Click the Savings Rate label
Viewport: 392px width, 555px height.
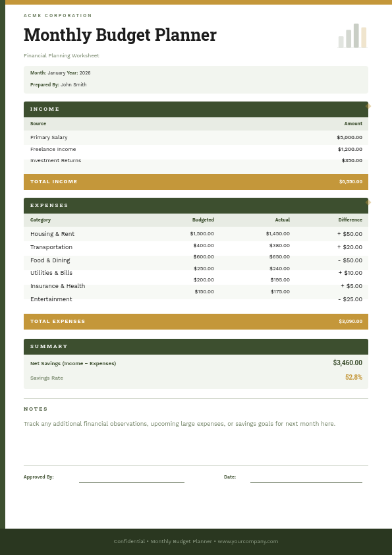[x=47, y=378]
